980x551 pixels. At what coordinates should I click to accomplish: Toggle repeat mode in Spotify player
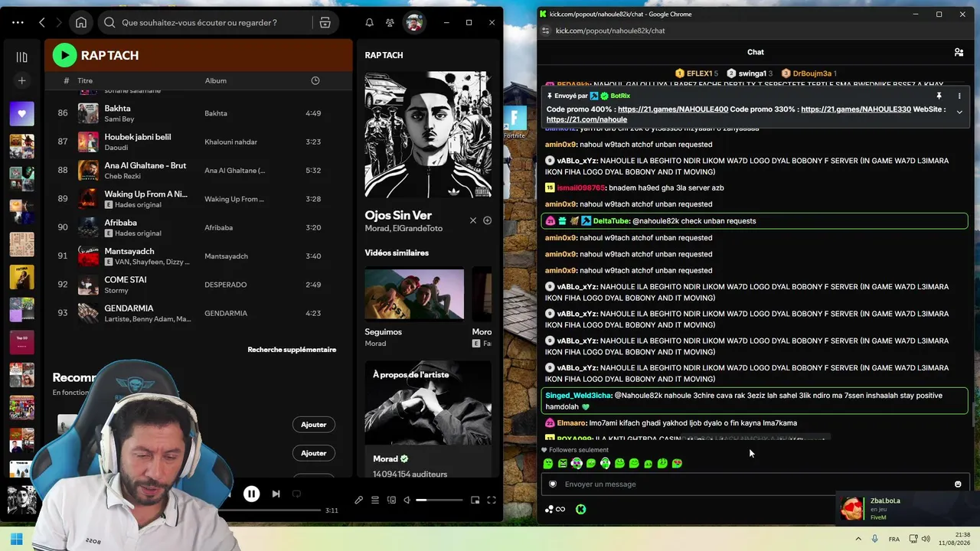(296, 494)
